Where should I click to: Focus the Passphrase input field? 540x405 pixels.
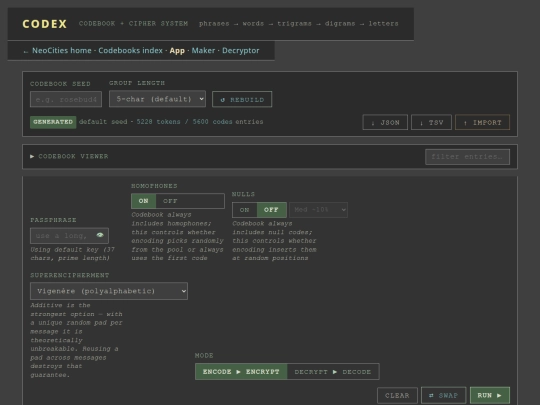click(69, 236)
